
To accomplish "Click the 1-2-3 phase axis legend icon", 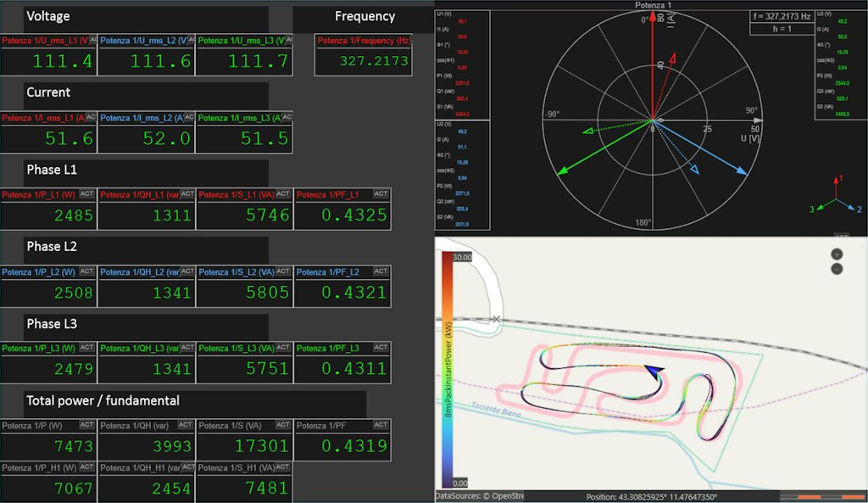I will (x=836, y=194).
